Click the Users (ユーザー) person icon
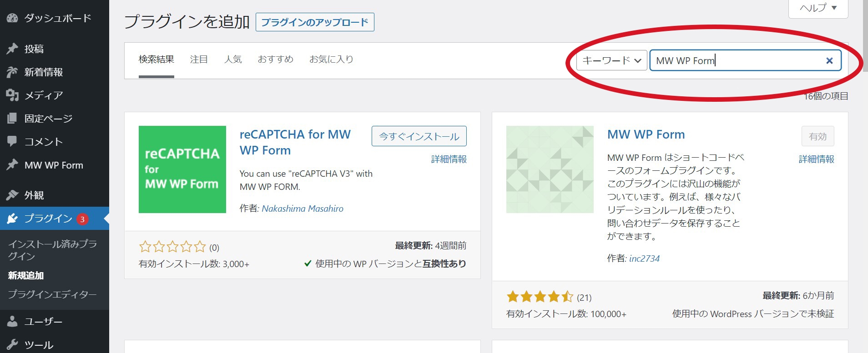Screen dimensions: 868x353 click(12, 321)
